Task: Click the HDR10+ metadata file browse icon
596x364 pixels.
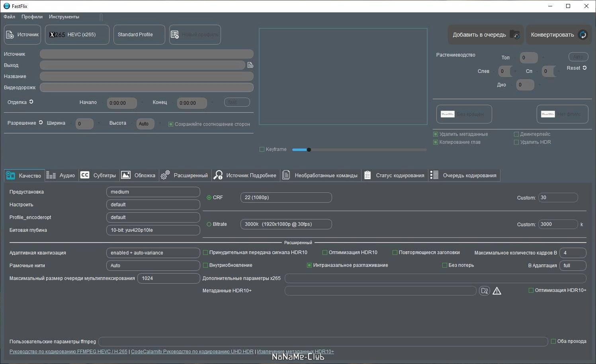Action: tap(485, 291)
